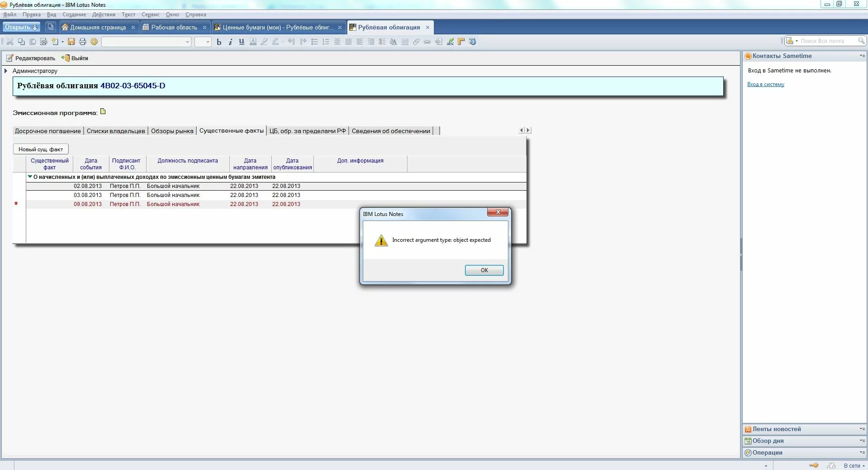Click the Save icon in the toolbar

(71, 42)
